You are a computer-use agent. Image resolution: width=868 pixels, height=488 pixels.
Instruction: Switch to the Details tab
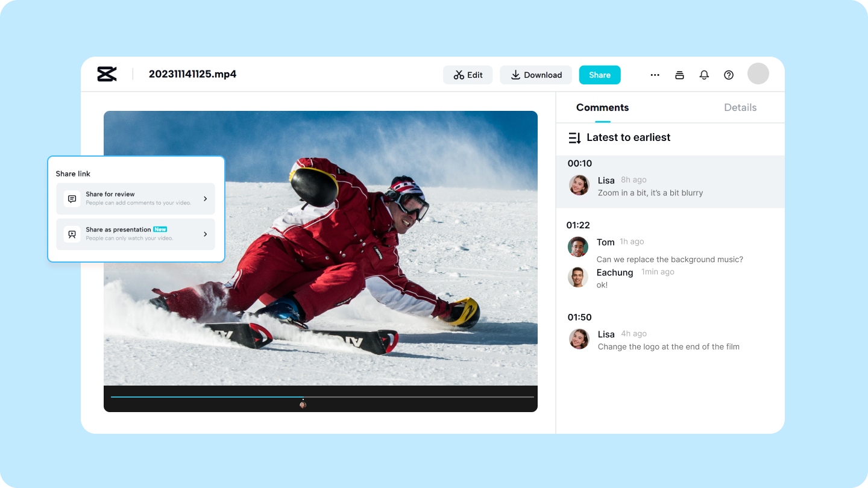(x=740, y=108)
